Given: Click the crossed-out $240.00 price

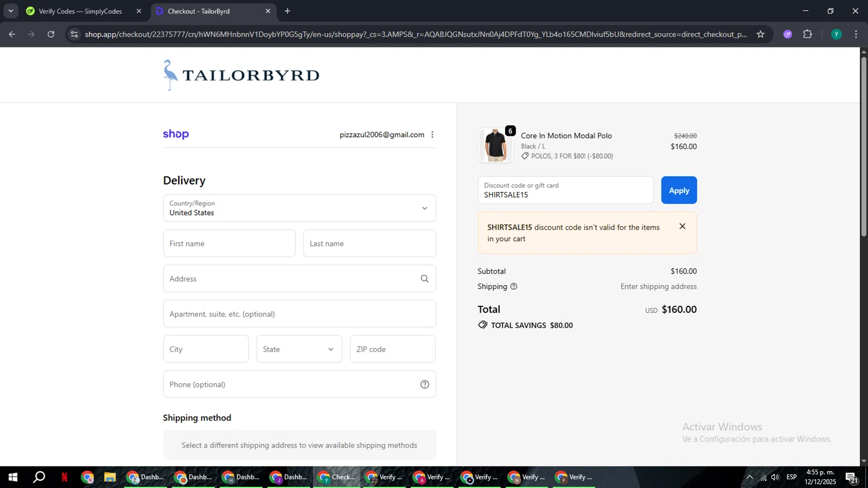Looking at the screenshot, I should (x=685, y=136).
